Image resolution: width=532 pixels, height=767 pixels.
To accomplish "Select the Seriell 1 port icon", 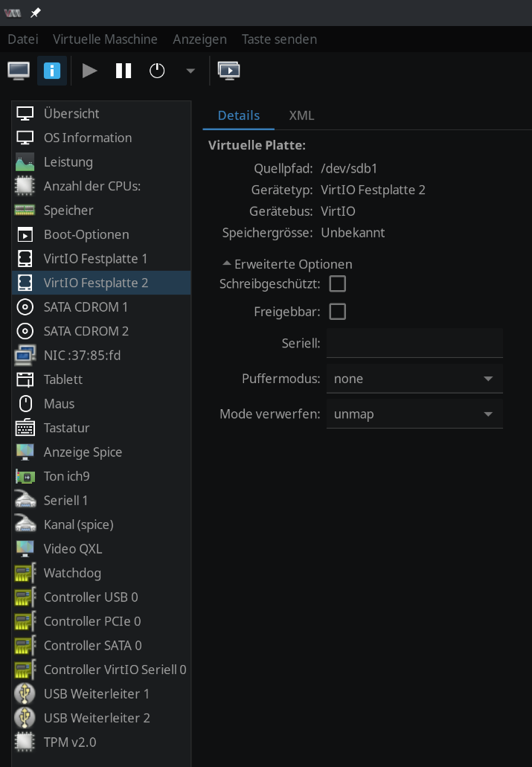I will point(25,501).
